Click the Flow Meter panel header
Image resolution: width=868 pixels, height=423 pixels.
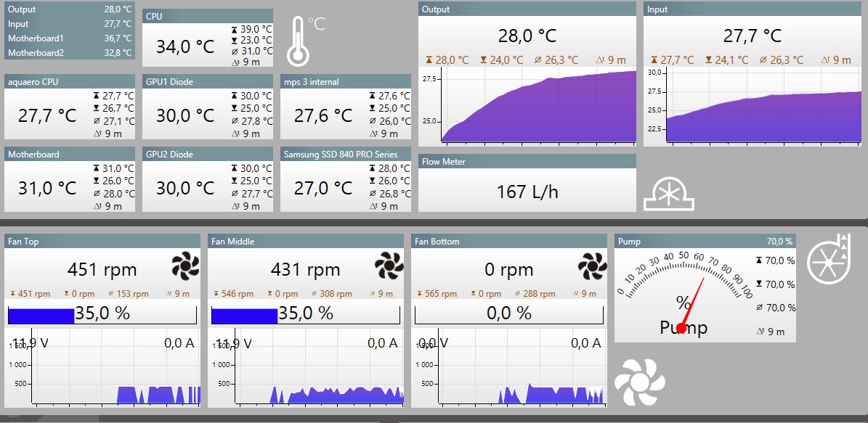tap(527, 161)
